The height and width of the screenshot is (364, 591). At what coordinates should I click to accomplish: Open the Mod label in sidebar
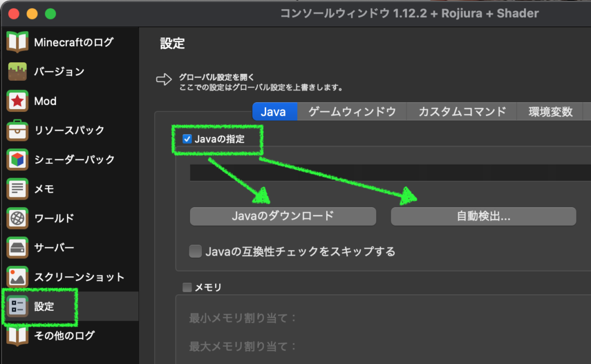tap(45, 101)
